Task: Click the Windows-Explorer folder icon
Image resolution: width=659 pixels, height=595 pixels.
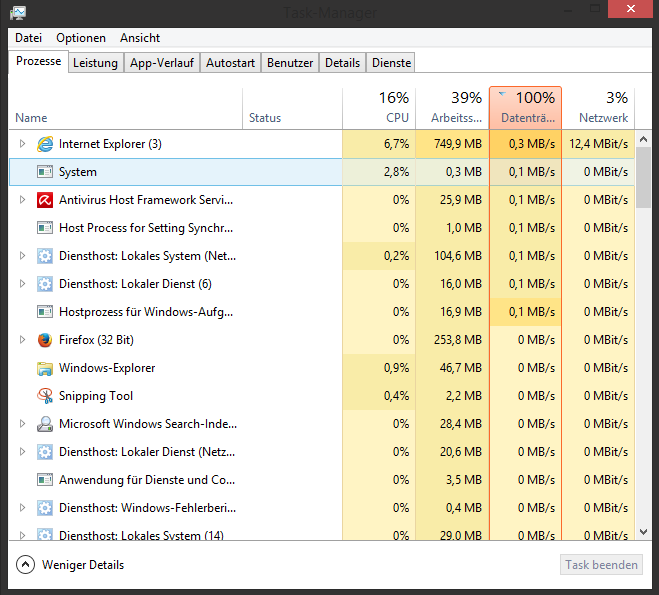Action: (45, 368)
